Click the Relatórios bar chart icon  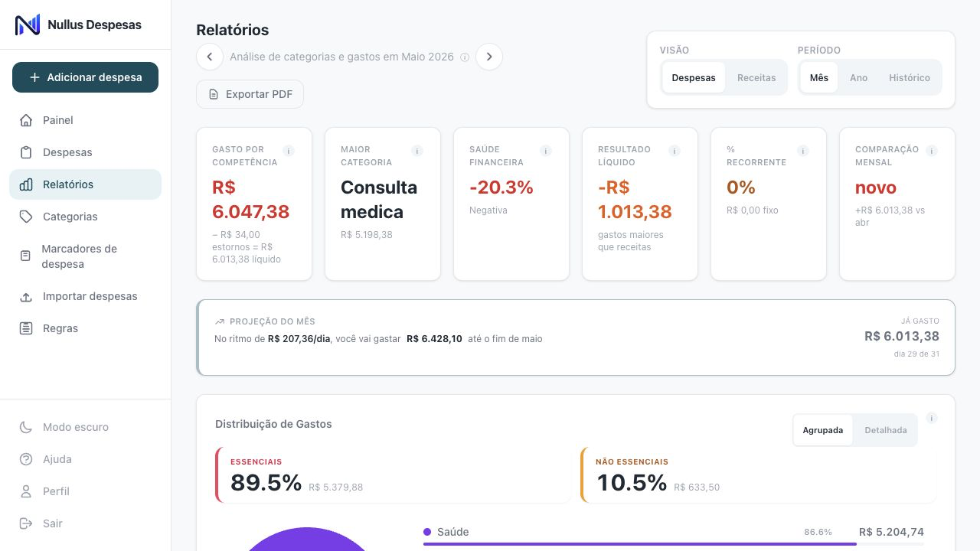point(26,184)
